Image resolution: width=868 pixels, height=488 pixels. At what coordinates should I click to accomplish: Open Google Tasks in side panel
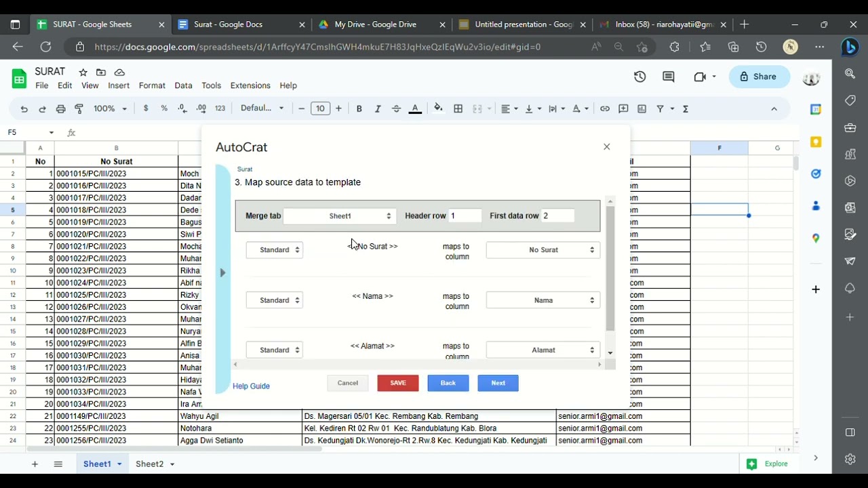point(816,174)
